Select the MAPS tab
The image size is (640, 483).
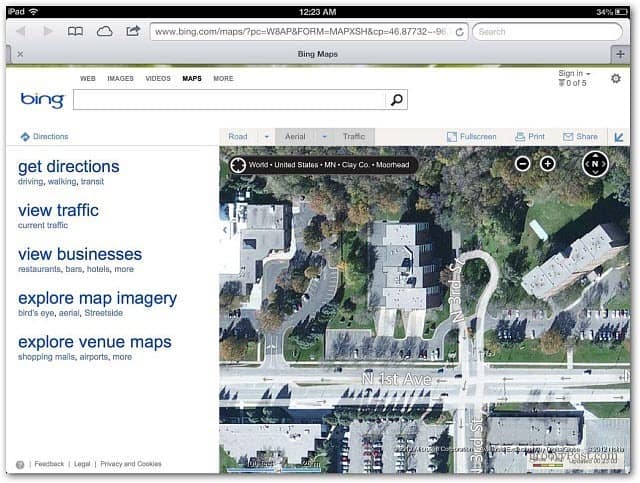click(x=192, y=78)
